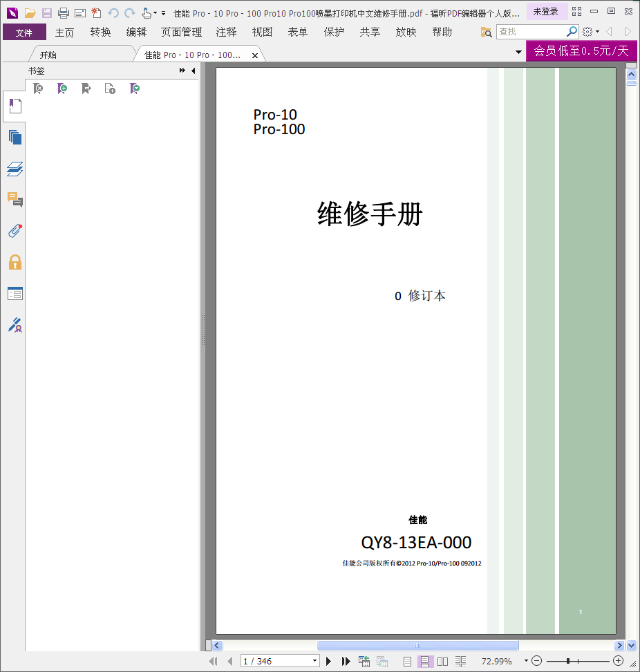Screen dimensions: 640x672
Task: Click the add page bookmark icon
Action: [110, 88]
